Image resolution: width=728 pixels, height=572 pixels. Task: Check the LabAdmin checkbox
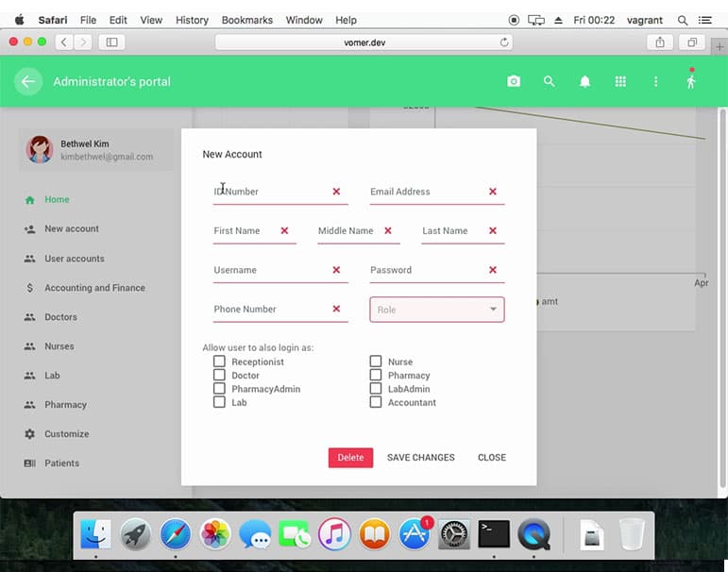click(x=376, y=388)
